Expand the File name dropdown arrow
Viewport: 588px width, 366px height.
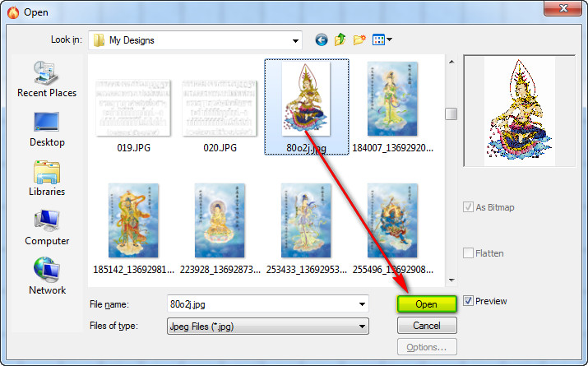coord(362,304)
